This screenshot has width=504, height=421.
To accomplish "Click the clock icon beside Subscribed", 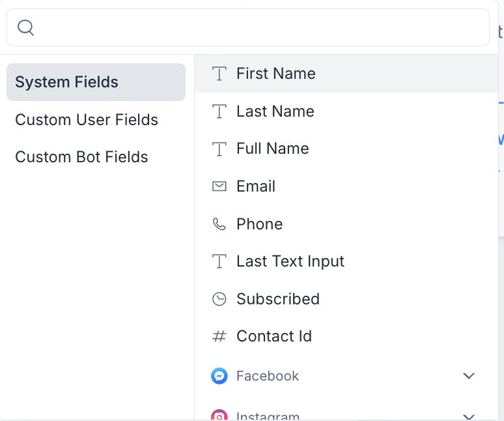I will pyautogui.click(x=219, y=299).
